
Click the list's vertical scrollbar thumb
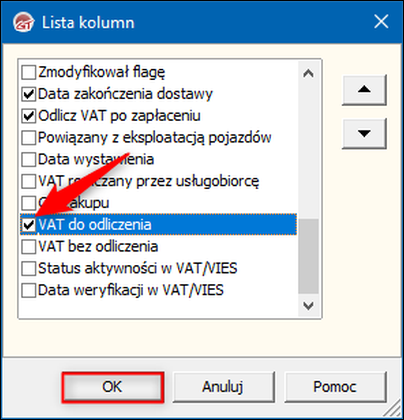point(308,256)
